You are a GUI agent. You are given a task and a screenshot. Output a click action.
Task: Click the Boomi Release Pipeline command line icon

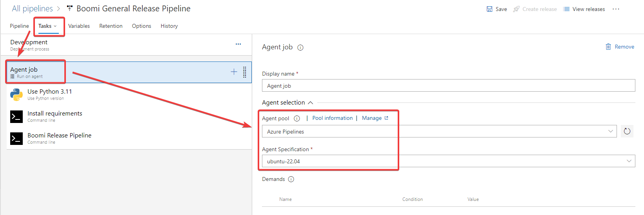click(16, 138)
